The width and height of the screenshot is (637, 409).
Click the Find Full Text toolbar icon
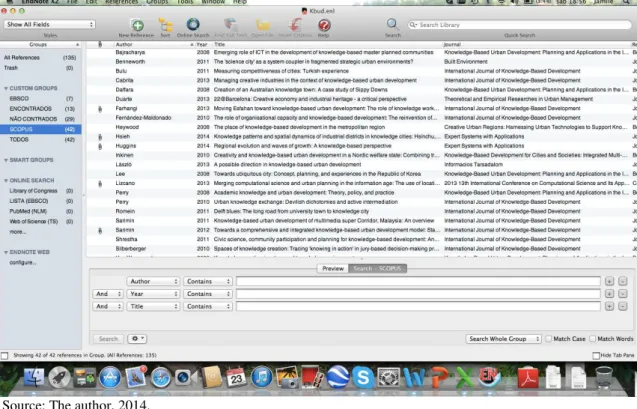pyautogui.click(x=230, y=25)
